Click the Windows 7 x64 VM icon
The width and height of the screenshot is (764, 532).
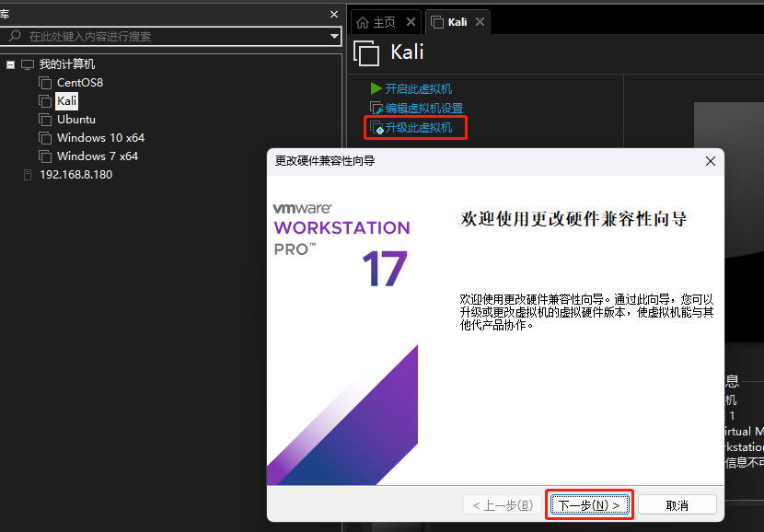point(45,156)
